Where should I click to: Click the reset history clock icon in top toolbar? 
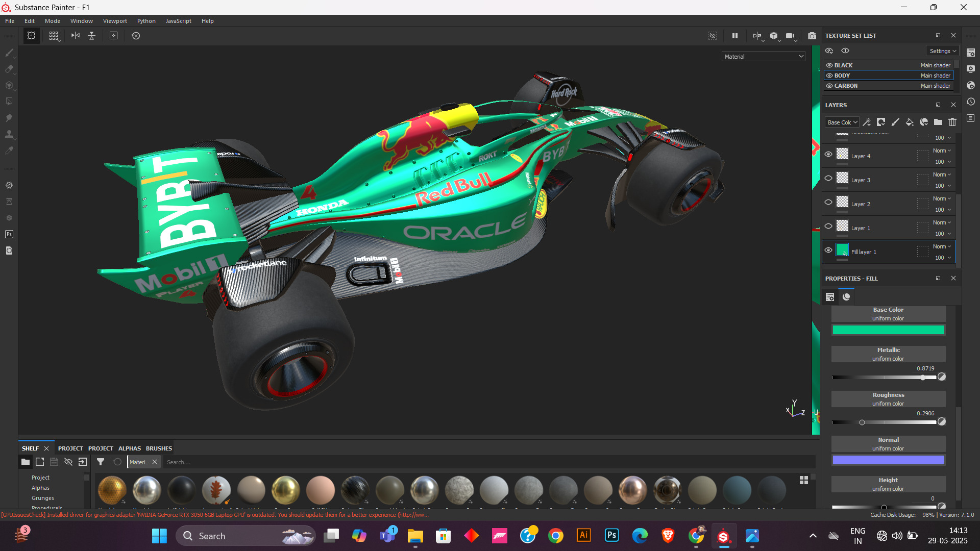[x=136, y=36]
